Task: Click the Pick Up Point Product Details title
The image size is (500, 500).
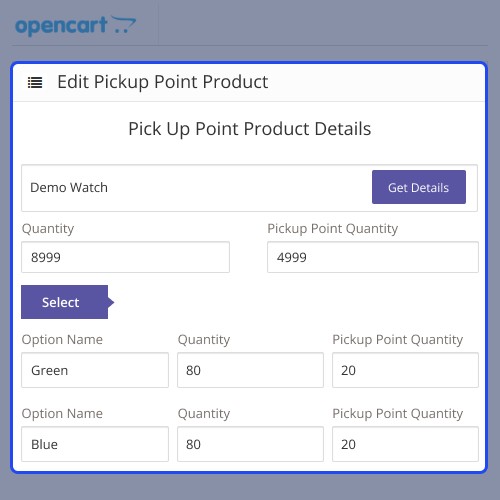Action: [x=250, y=129]
